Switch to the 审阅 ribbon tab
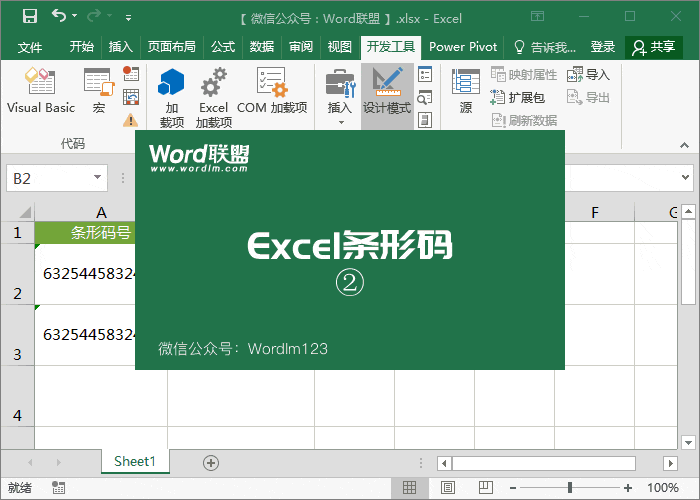The image size is (700, 500). point(300,47)
